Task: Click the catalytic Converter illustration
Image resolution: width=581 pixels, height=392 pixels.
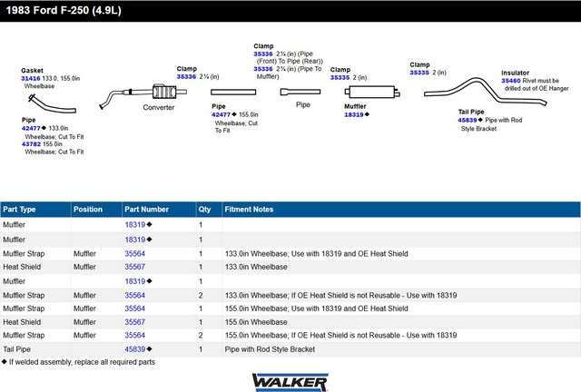Action: [x=143, y=95]
